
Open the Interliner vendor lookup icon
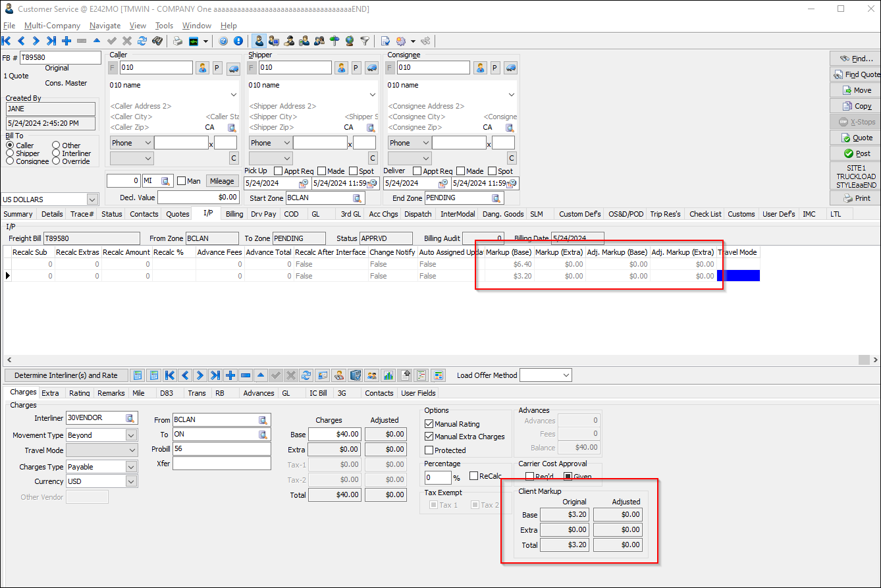130,418
